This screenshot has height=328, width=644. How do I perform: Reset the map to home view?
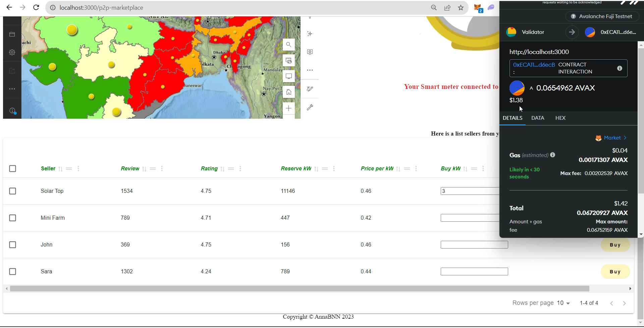(x=288, y=92)
